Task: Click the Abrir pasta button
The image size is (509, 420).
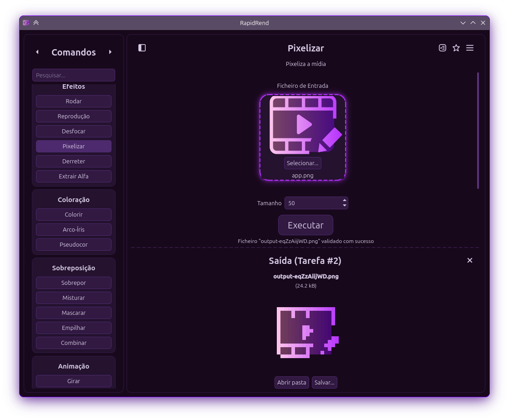Action: click(291, 382)
